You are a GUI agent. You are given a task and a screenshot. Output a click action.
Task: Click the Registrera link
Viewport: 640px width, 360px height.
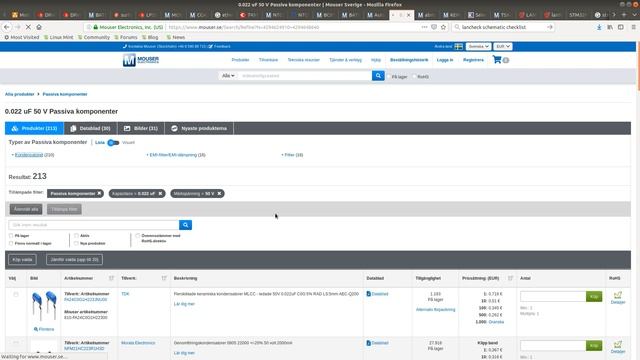click(473, 60)
